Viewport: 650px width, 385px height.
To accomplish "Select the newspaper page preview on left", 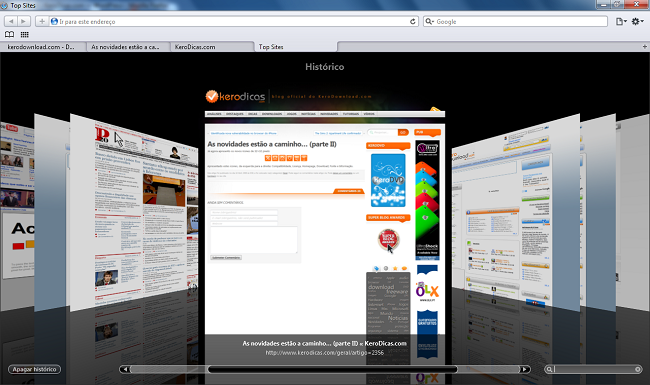I will (134, 213).
